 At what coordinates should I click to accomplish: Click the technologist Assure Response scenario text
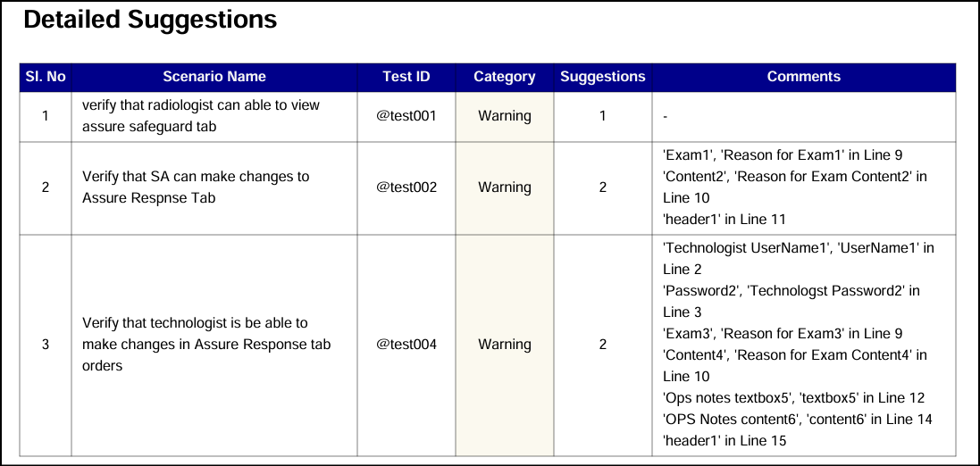pos(206,345)
